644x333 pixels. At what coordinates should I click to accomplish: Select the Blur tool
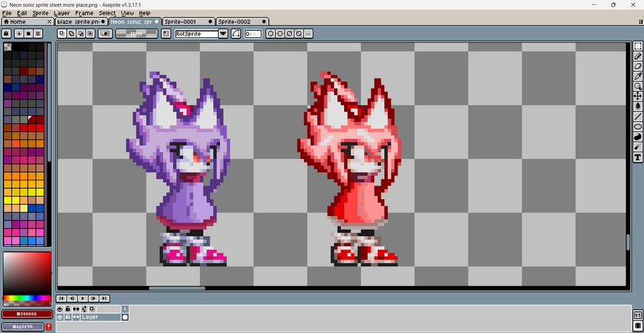pyautogui.click(x=638, y=147)
